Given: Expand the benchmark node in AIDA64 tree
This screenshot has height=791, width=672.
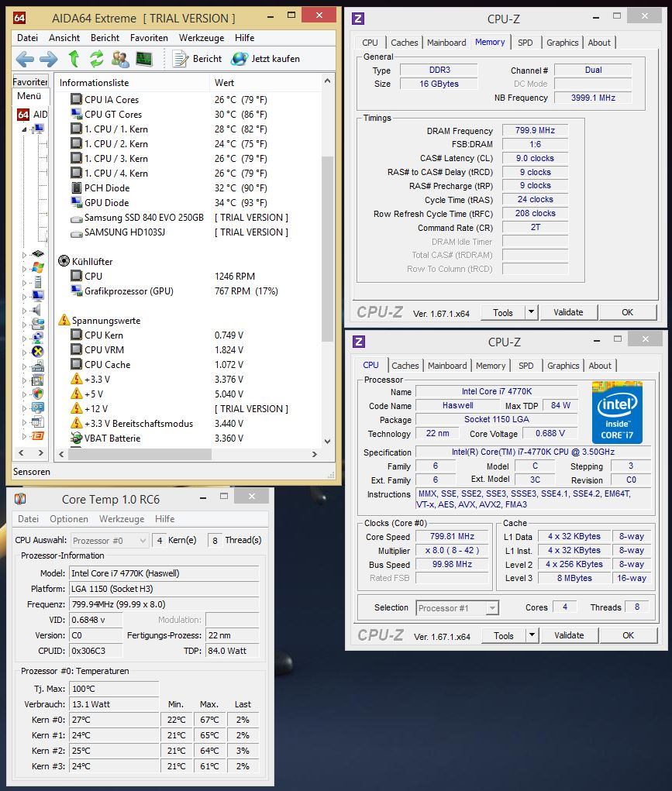Looking at the screenshot, I should (24, 436).
